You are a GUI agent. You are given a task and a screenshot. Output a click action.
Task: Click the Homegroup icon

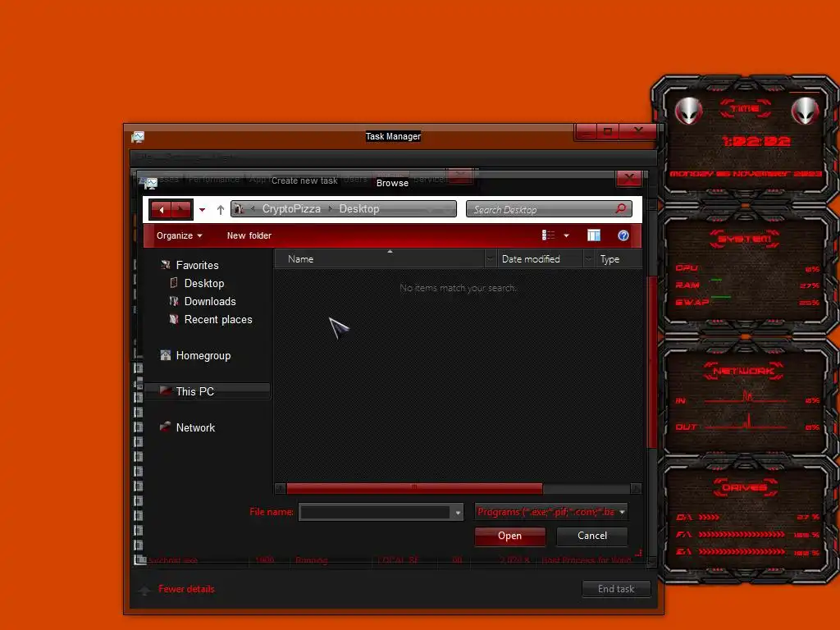[x=166, y=355]
